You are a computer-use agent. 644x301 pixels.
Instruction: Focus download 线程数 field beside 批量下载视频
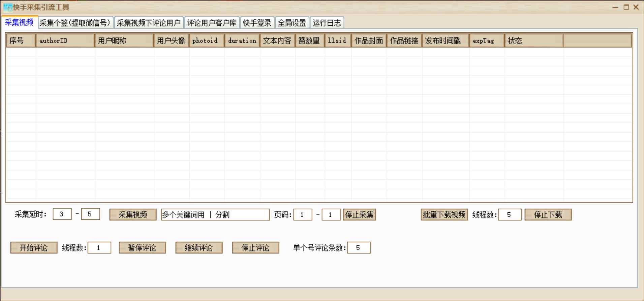510,215
